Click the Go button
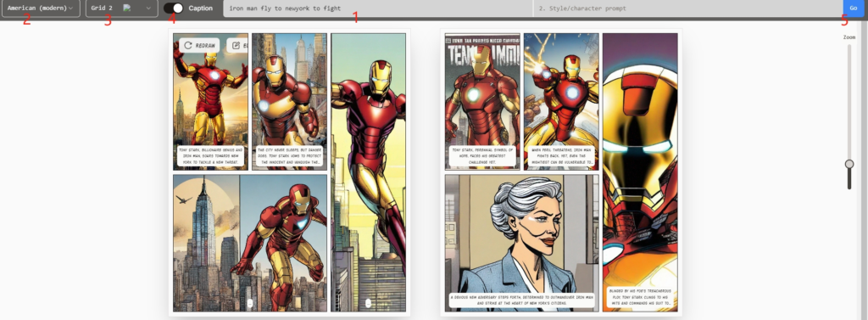Screen dimensions: 868x320 point(853,8)
